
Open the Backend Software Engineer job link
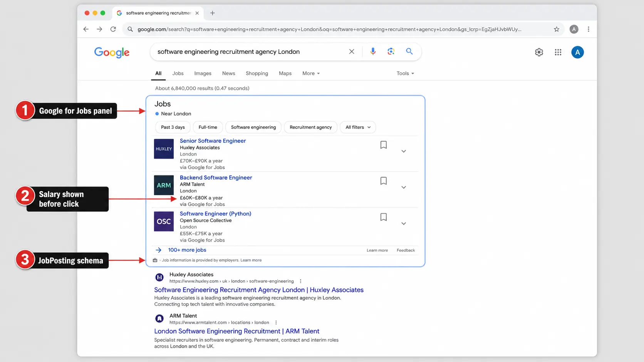click(216, 178)
